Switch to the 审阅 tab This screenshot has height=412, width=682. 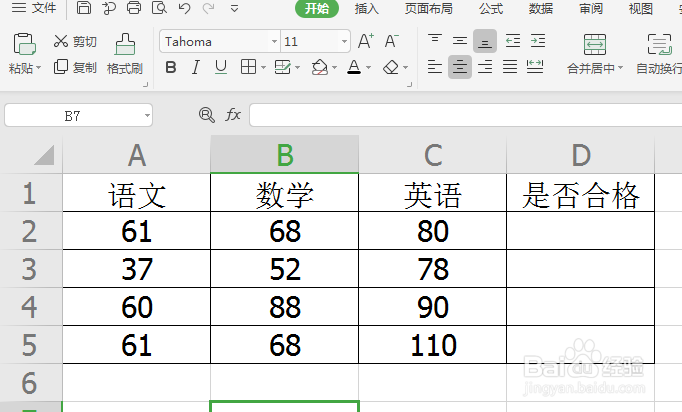591,8
